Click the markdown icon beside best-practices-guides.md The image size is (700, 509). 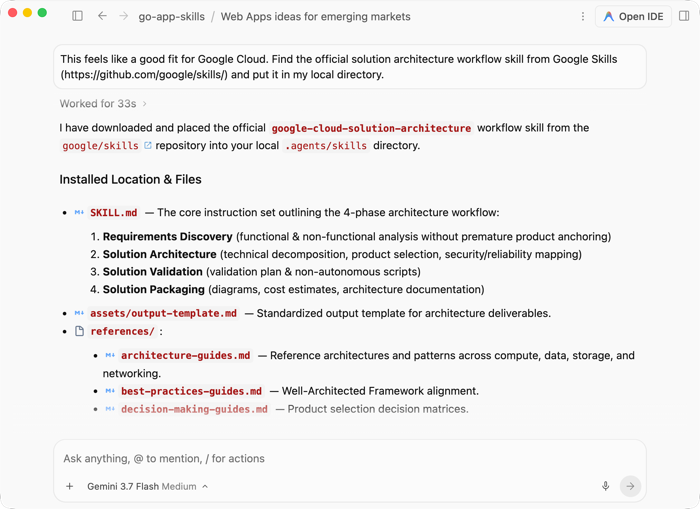tap(110, 391)
